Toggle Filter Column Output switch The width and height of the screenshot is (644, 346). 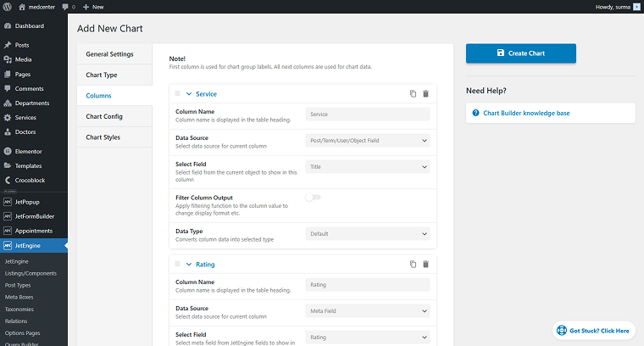coord(313,198)
